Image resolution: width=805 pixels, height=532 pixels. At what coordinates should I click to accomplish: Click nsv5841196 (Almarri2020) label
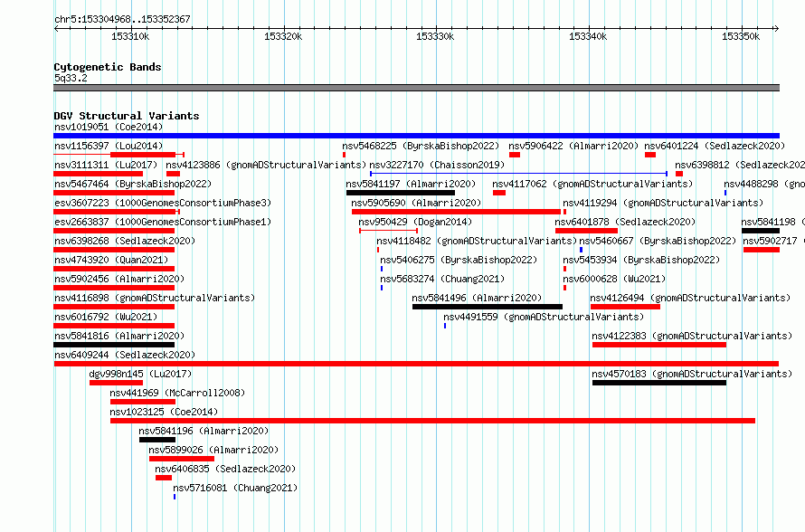[x=204, y=431]
